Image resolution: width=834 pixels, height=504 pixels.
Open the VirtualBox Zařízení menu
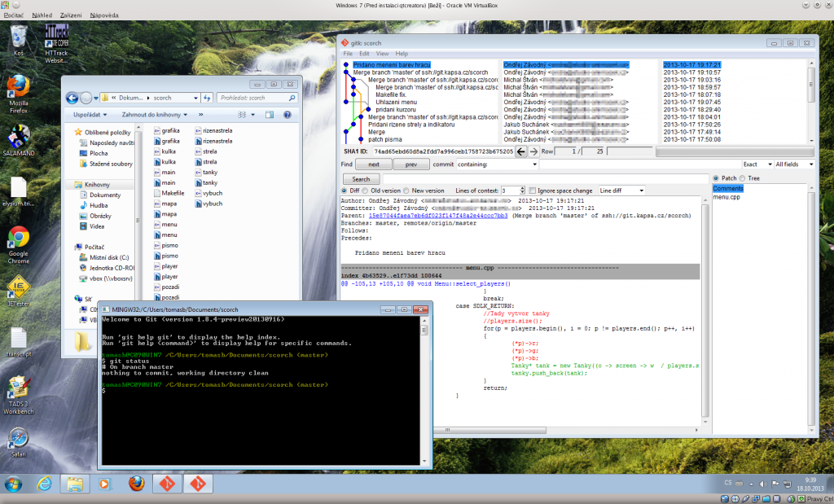(x=71, y=15)
